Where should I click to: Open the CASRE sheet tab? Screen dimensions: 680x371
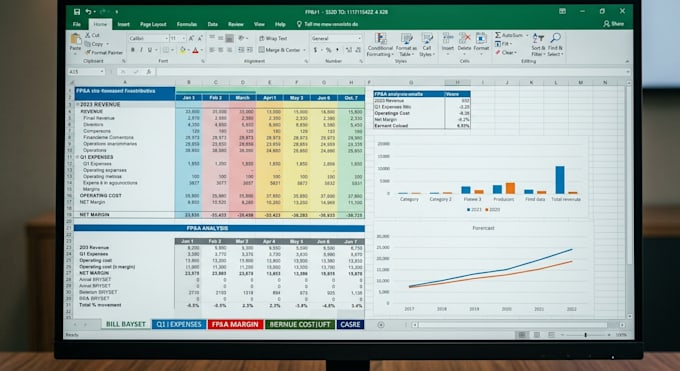(350, 325)
